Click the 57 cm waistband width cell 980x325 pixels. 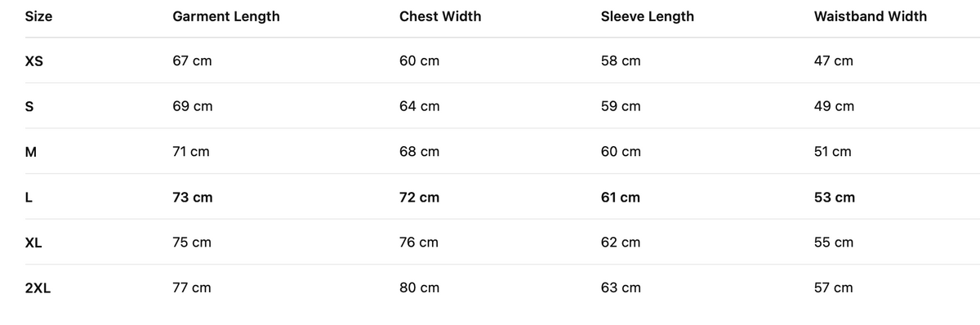click(x=834, y=288)
